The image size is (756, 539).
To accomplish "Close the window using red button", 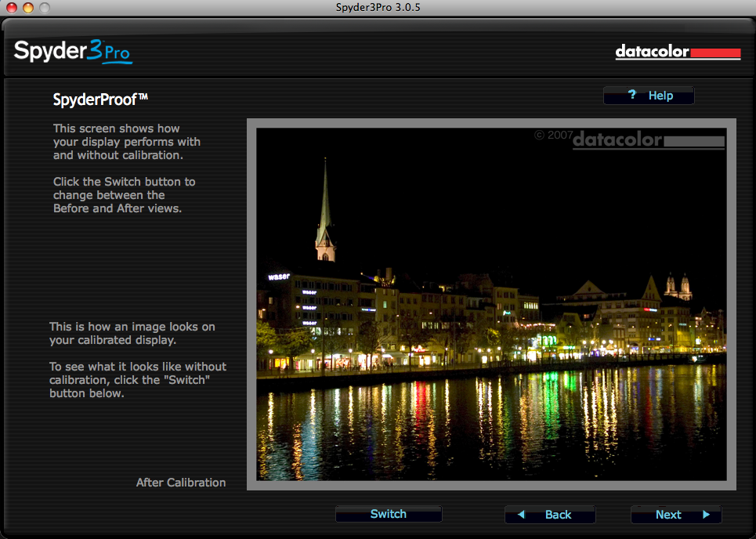I will tap(11, 8).
